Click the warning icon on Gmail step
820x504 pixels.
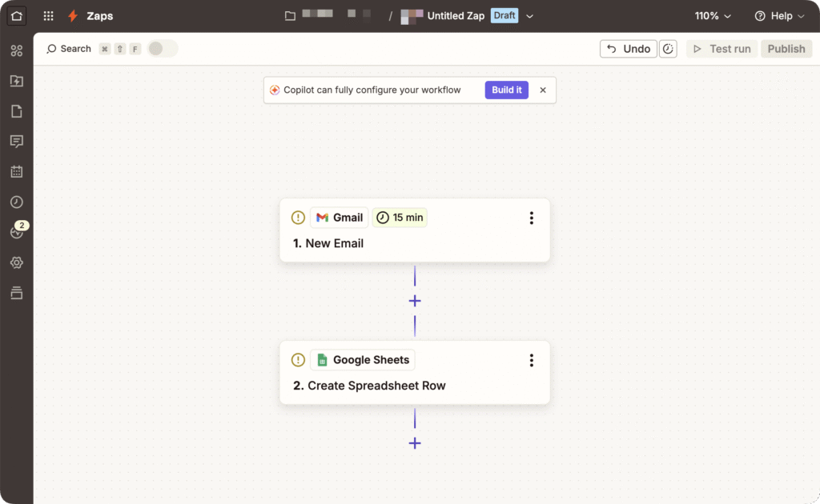pos(298,218)
